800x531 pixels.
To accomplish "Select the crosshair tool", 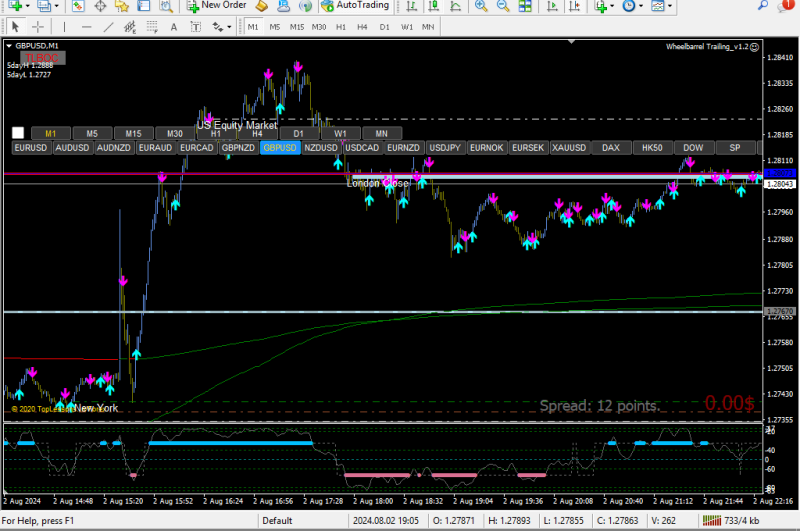I will click(x=37, y=27).
